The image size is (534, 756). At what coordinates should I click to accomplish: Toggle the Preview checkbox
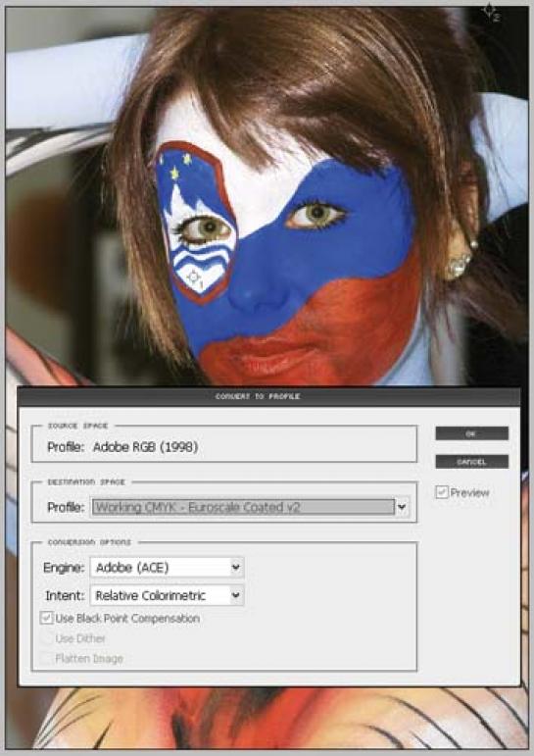(442, 492)
